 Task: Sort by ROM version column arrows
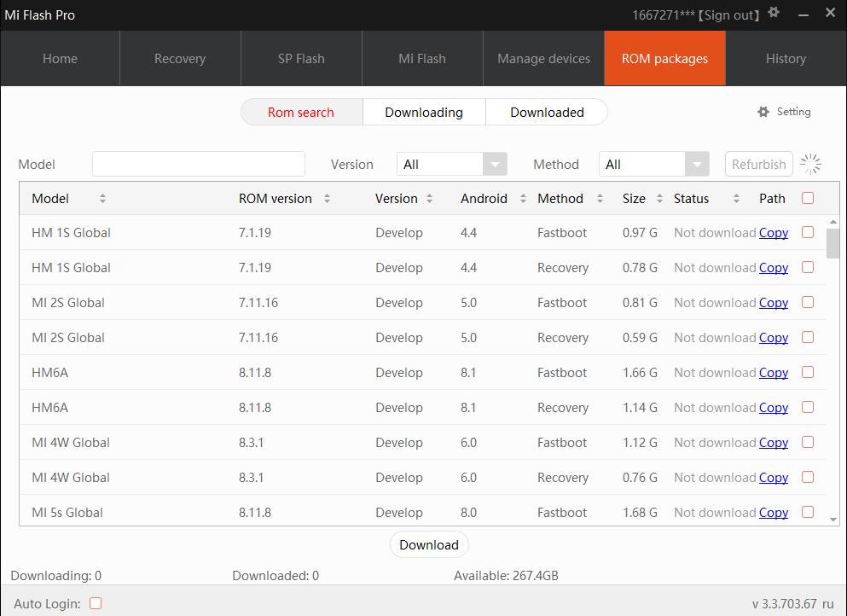pos(327,199)
